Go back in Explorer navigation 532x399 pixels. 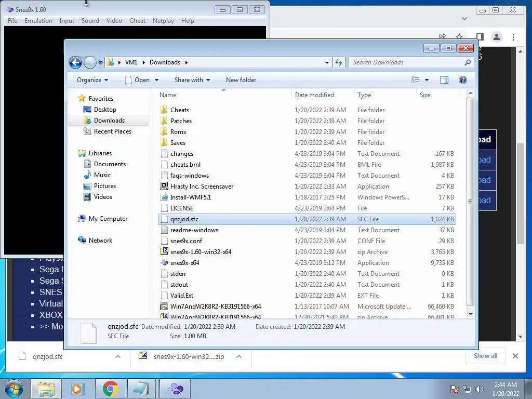tap(75, 62)
